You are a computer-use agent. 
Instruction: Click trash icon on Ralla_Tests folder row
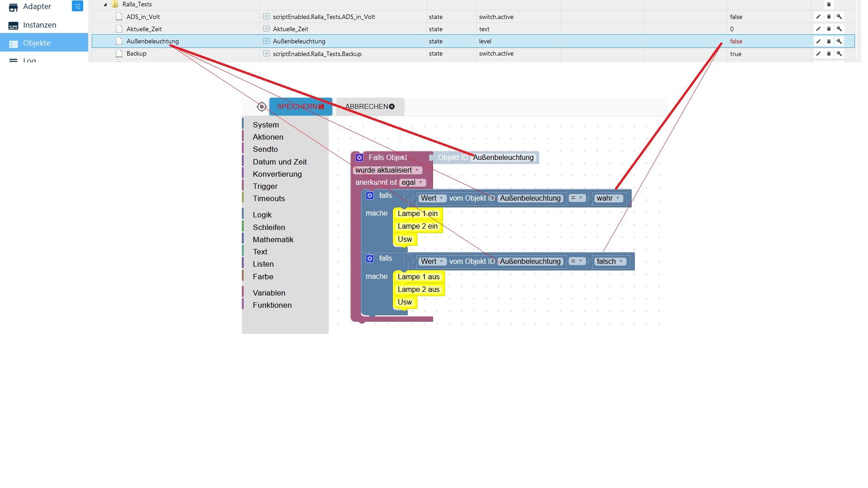(x=829, y=5)
